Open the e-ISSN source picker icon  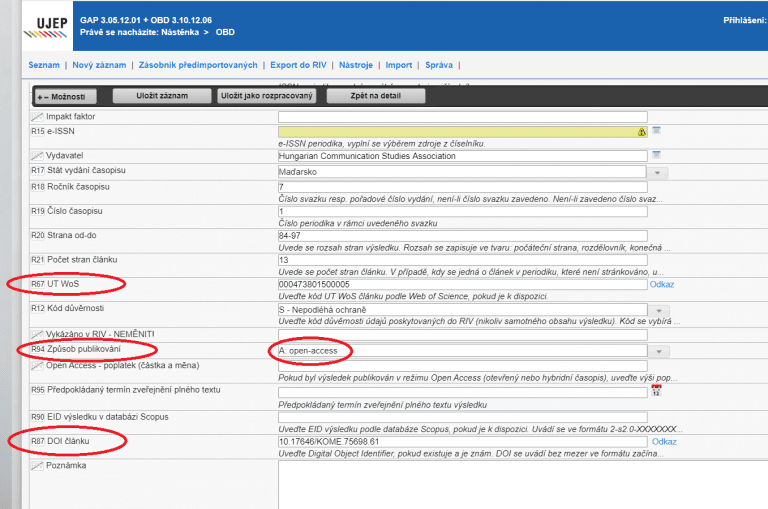pyautogui.click(x=657, y=130)
